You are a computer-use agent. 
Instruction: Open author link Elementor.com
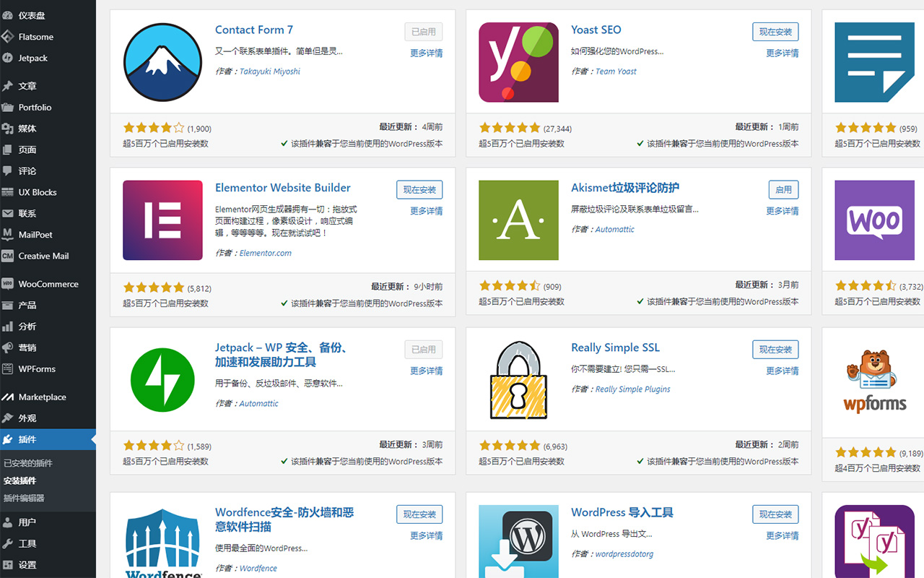(266, 254)
